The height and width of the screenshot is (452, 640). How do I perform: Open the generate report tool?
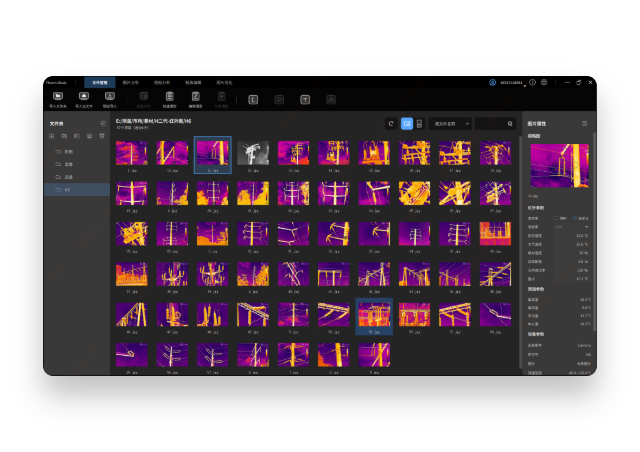tap(170, 97)
